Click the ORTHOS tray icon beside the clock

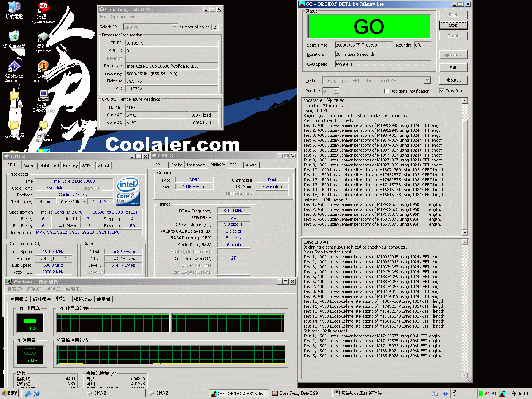[x=502, y=394]
